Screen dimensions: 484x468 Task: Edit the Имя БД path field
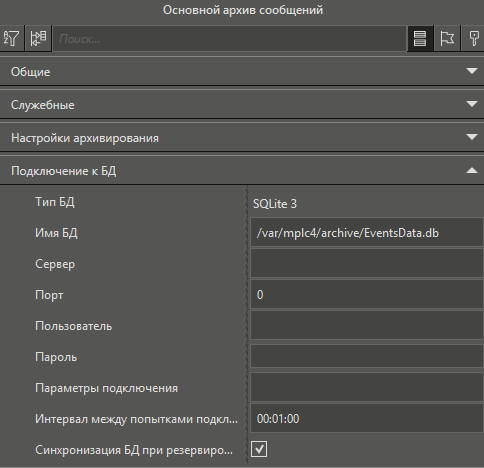coord(367,233)
